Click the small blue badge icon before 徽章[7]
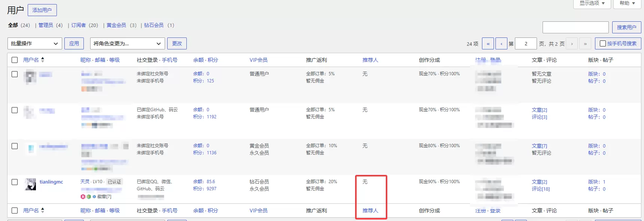 click(x=94, y=196)
